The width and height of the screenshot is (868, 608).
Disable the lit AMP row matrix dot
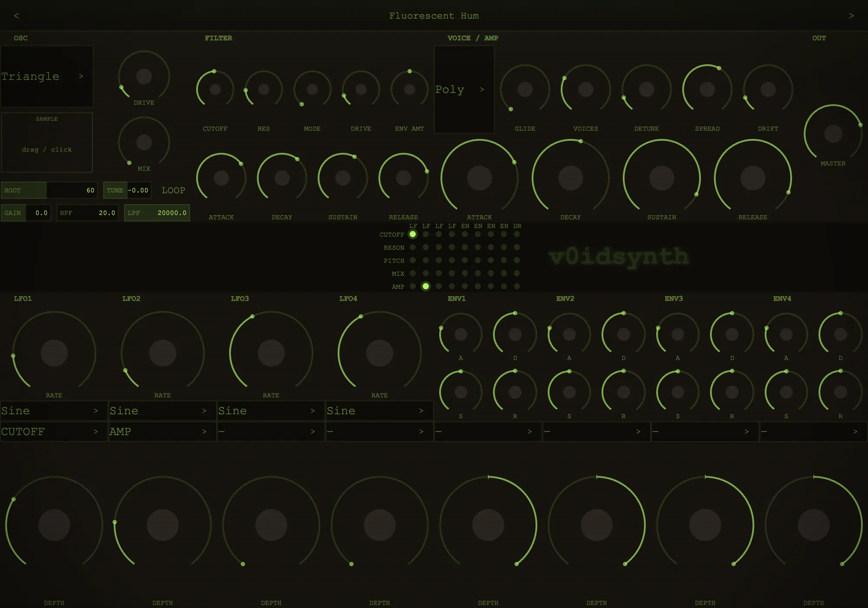click(x=426, y=286)
